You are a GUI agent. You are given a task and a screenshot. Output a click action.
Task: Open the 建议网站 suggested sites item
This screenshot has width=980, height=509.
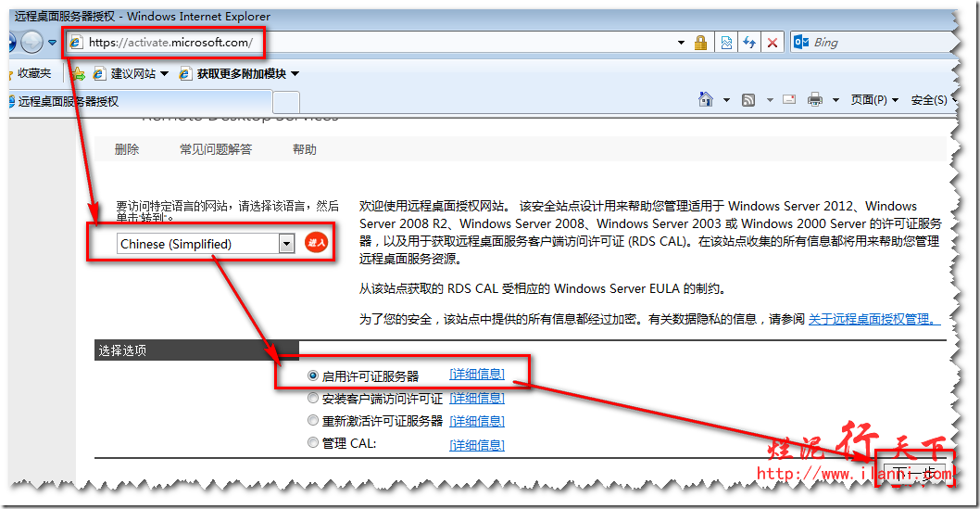point(131,74)
